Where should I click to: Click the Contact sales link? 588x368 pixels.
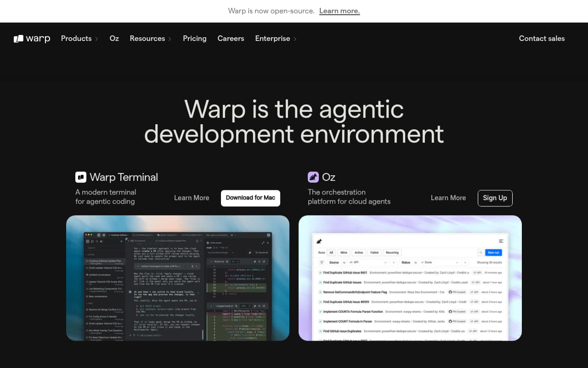(x=542, y=39)
